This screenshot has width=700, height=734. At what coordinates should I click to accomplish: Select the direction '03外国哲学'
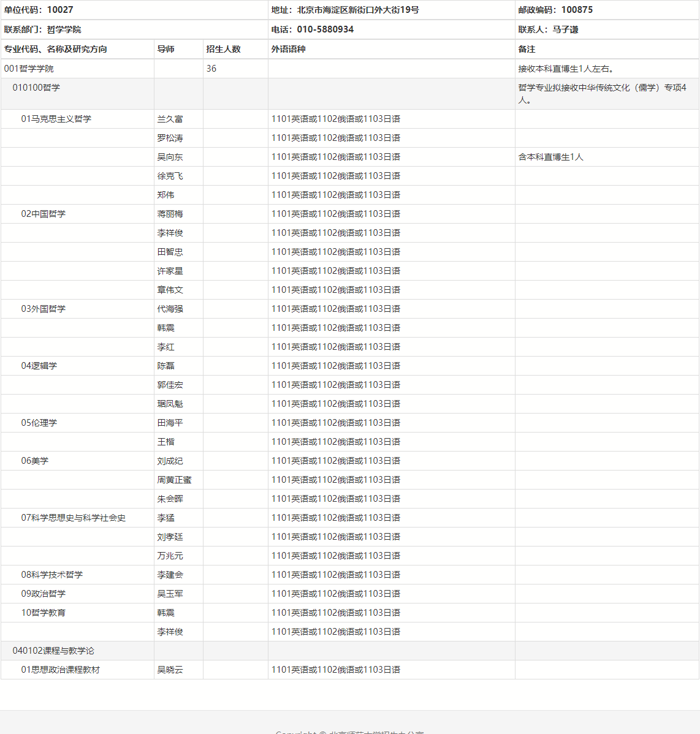pyautogui.click(x=43, y=309)
